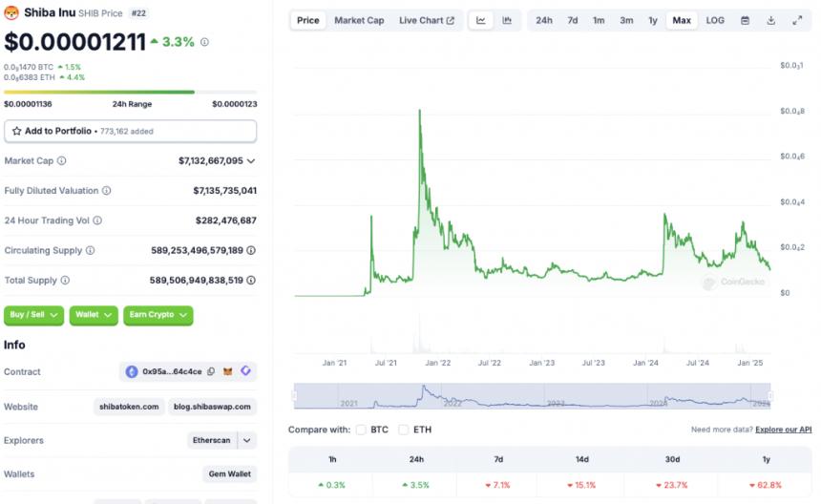Select the Market Cap chart tab
Viewport: 821px width, 504px height.
pyautogui.click(x=359, y=20)
